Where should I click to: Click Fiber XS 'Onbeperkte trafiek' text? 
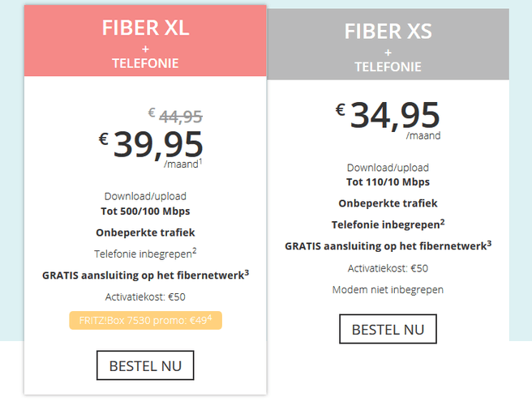point(388,203)
